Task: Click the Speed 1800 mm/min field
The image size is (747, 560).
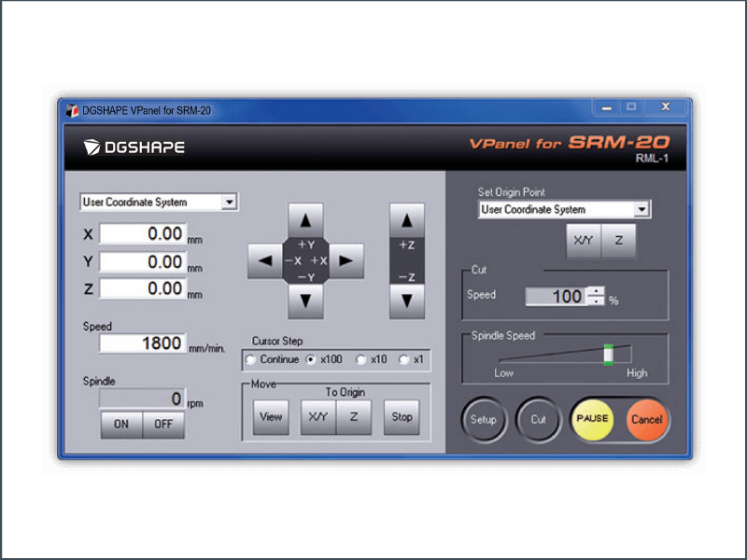Action: pos(143,343)
